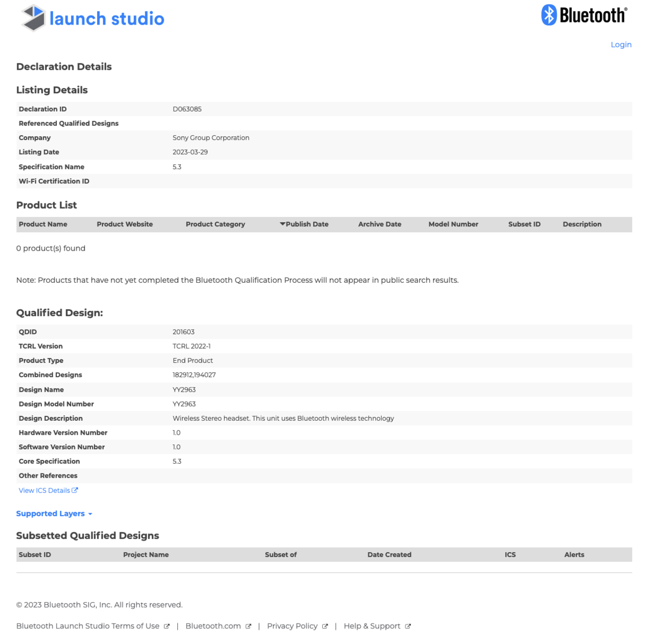Click external icon next to Bluetooth.com

248,626
